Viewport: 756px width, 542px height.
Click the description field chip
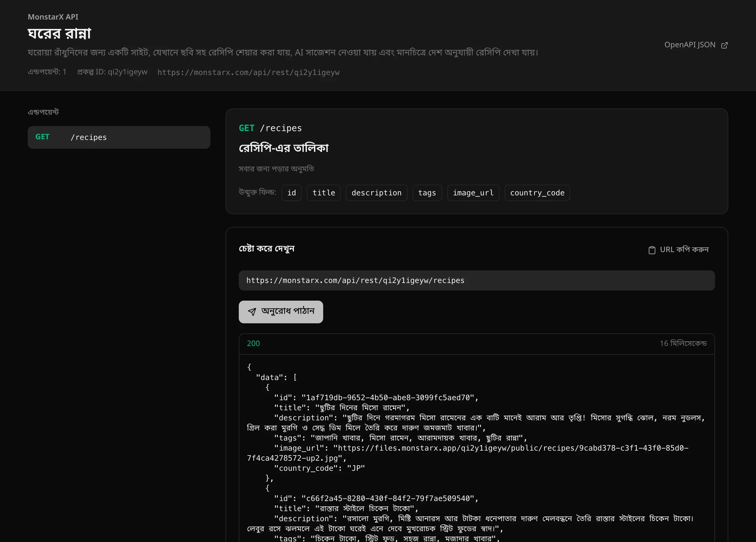coord(377,193)
